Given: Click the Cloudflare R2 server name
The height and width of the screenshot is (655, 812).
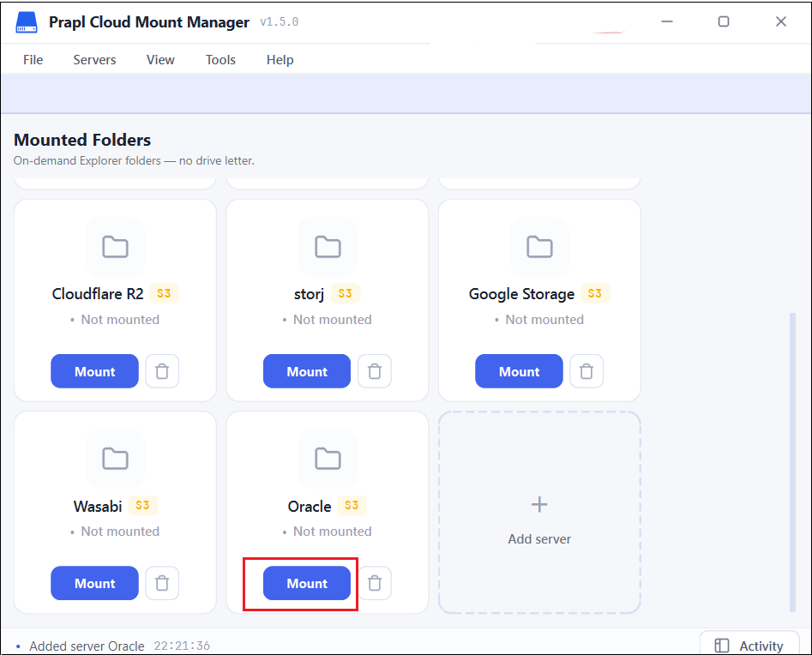Looking at the screenshot, I should 98,293.
